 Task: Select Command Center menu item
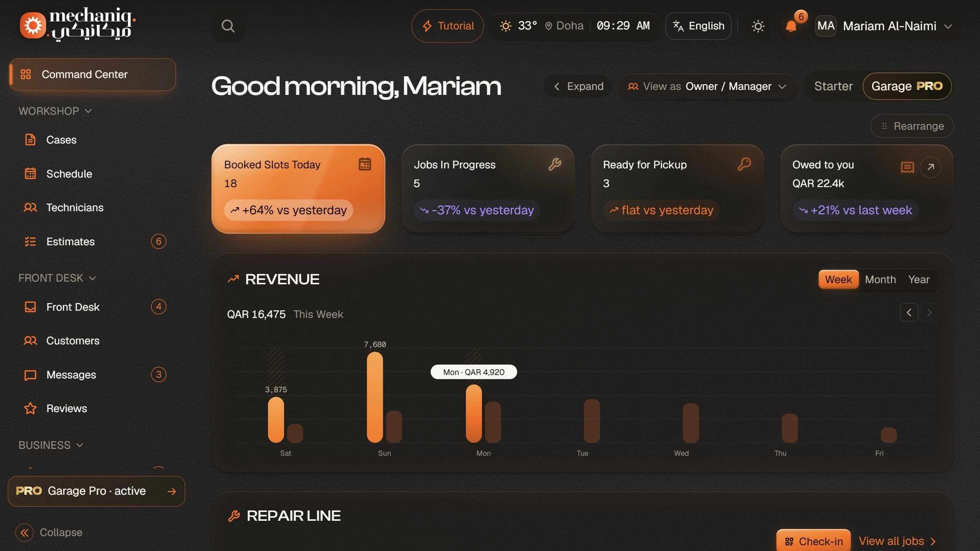coord(92,74)
